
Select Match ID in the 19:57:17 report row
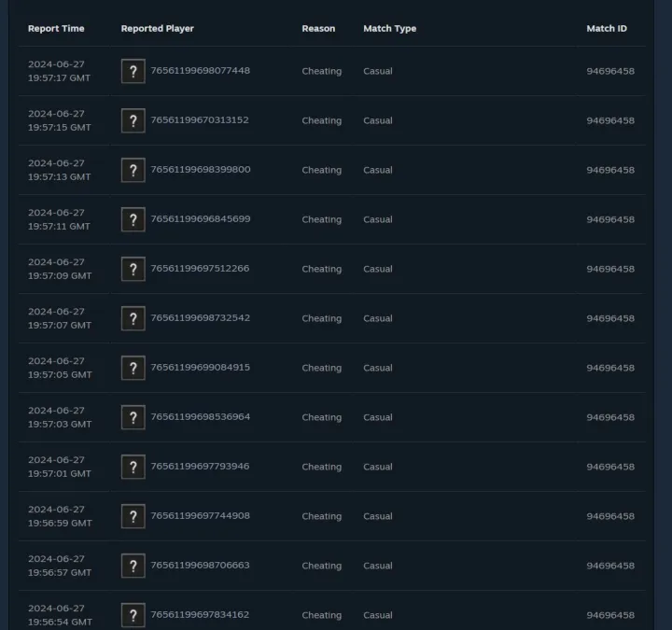point(610,71)
